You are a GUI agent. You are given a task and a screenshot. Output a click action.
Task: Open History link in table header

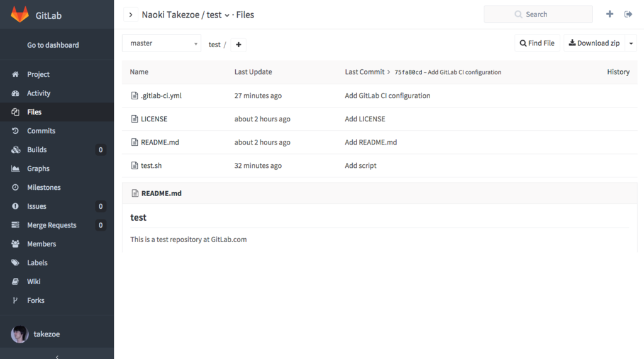coord(618,72)
